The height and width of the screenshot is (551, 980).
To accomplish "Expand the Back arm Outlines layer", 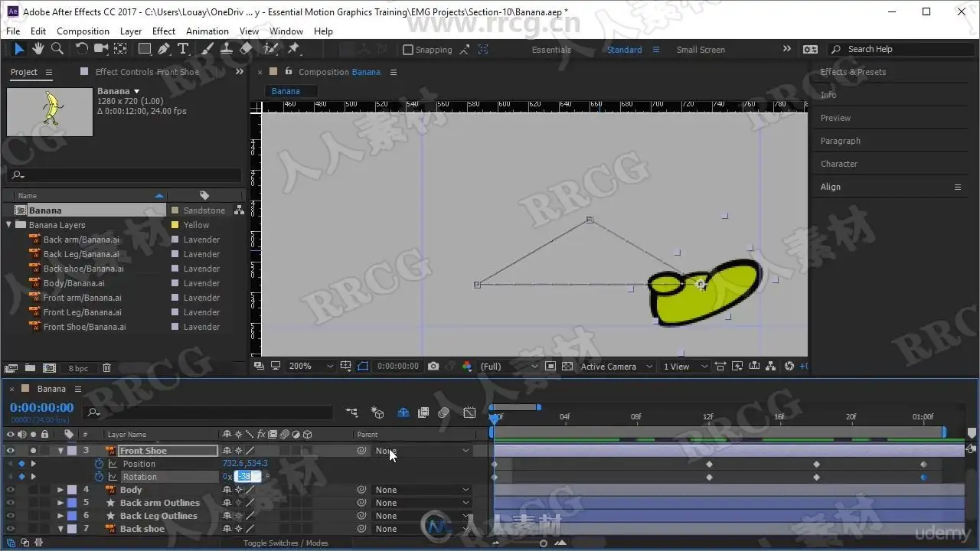I will 60,503.
